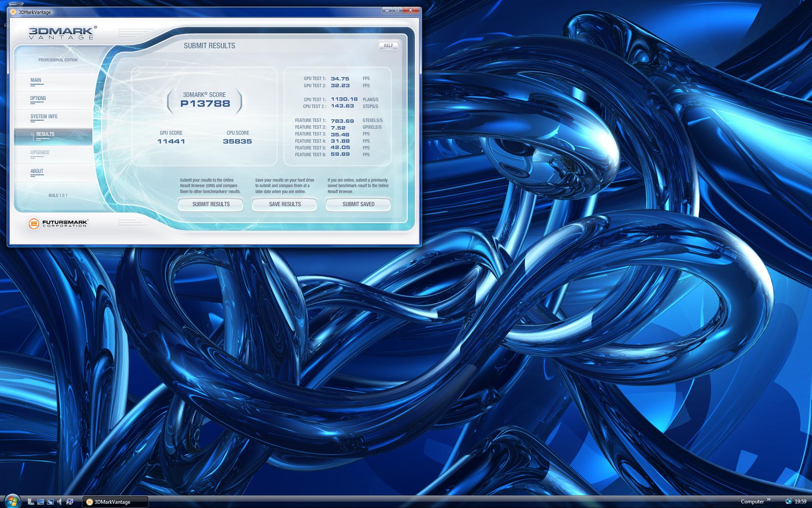Click the monitor with checkmark quick launch icon
This screenshot has height=508, width=812.
pyautogui.click(x=70, y=502)
